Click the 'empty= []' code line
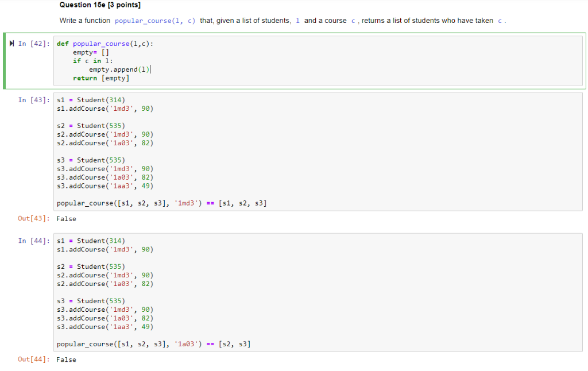Image resolution: width=588 pixels, height=371 pixels. point(91,52)
